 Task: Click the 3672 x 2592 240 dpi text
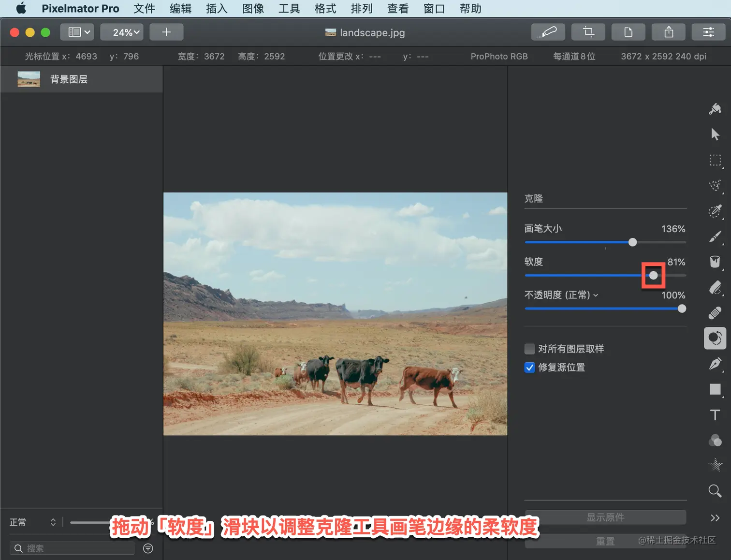[663, 57]
